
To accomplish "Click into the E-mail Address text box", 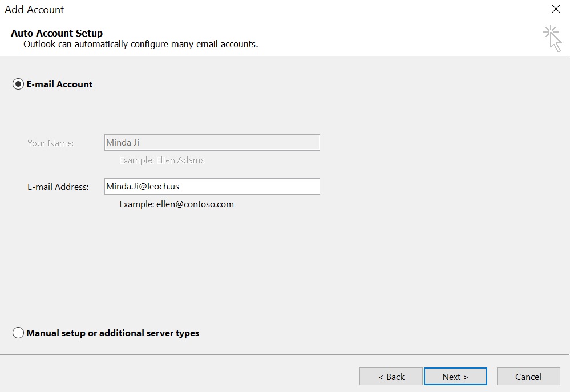I will [212, 186].
